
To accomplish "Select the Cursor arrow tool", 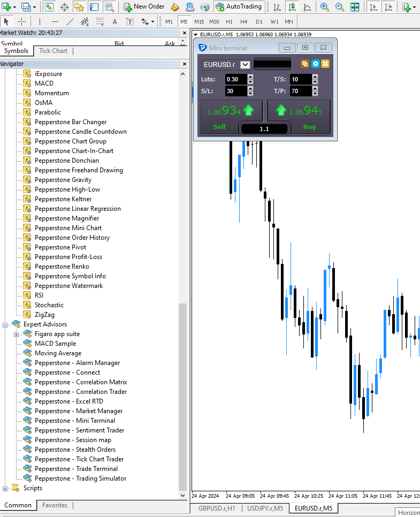I will click(x=6, y=22).
